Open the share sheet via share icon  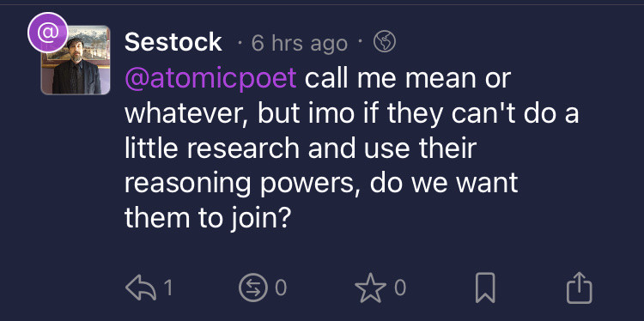coord(580,288)
